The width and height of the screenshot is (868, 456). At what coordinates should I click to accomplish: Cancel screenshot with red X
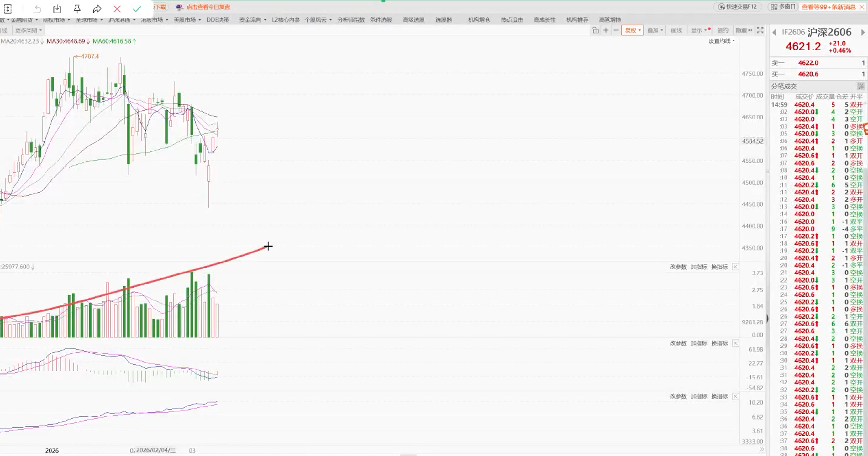[x=117, y=9]
